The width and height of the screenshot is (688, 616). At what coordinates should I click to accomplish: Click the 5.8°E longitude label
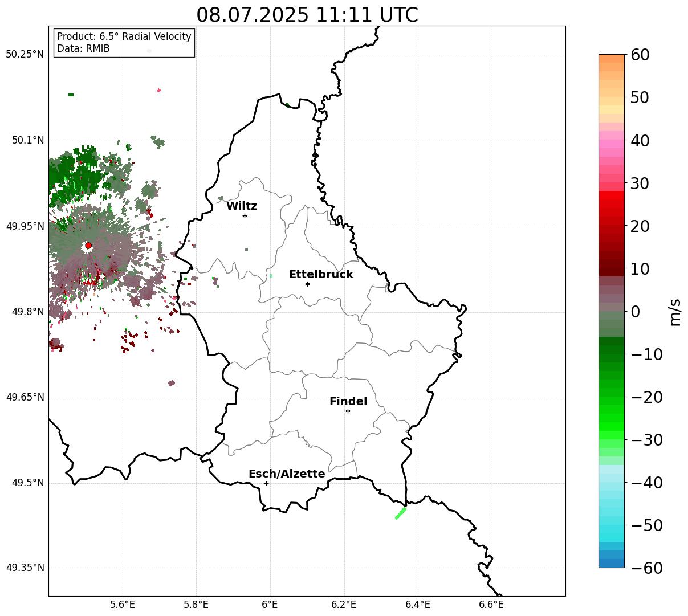pos(197,605)
